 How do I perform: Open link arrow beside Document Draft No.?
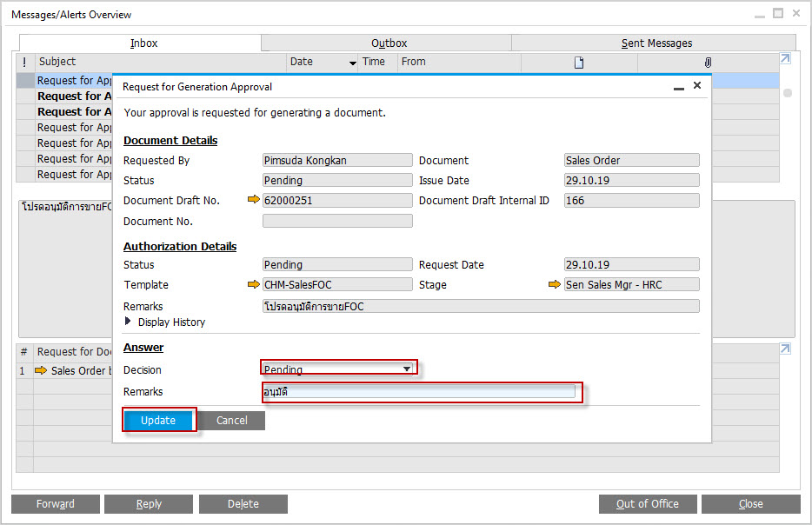pyautogui.click(x=253, y=199)
